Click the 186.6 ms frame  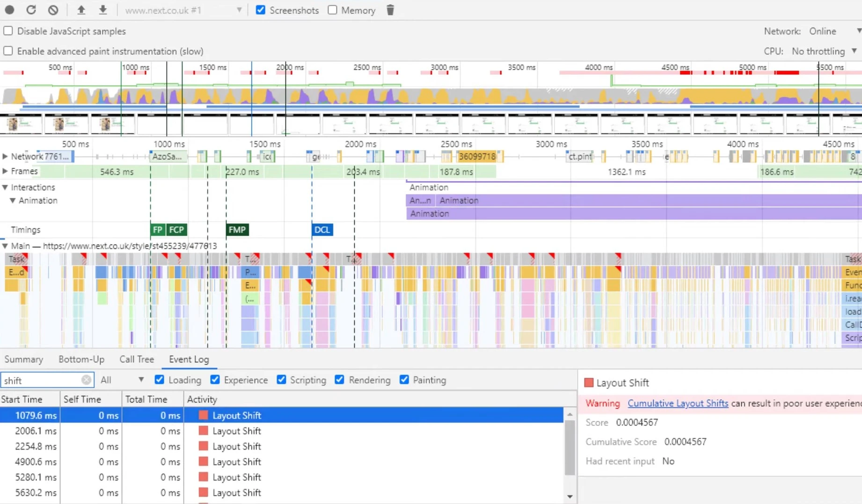[x=777, y=172]
